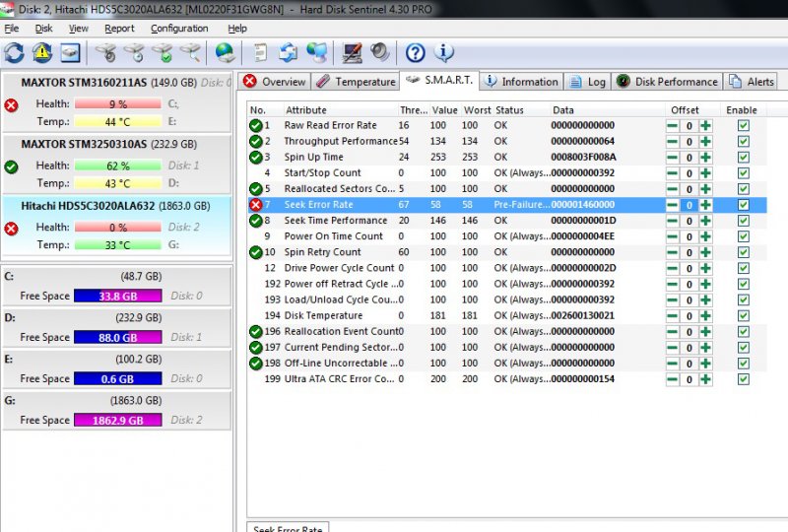Click the computer with pen toolbar icon
The width and height of the screenshot is (788, 532).
coord(352,52)
